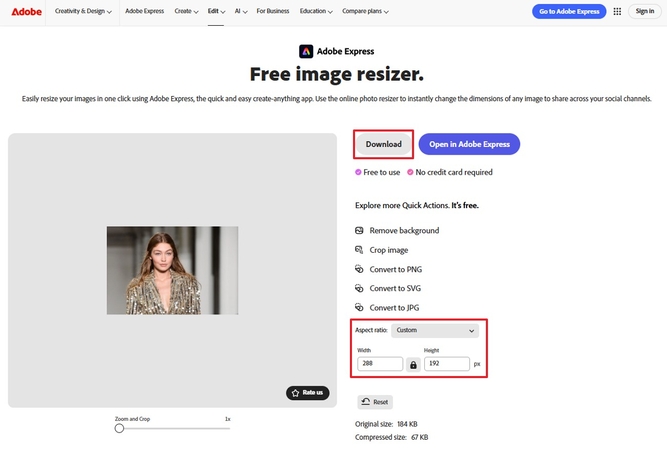The height and width of the screenshot is (450, 667).
Task: Click the Width input field
Action: pyautogui.click(x=380, y=364)
